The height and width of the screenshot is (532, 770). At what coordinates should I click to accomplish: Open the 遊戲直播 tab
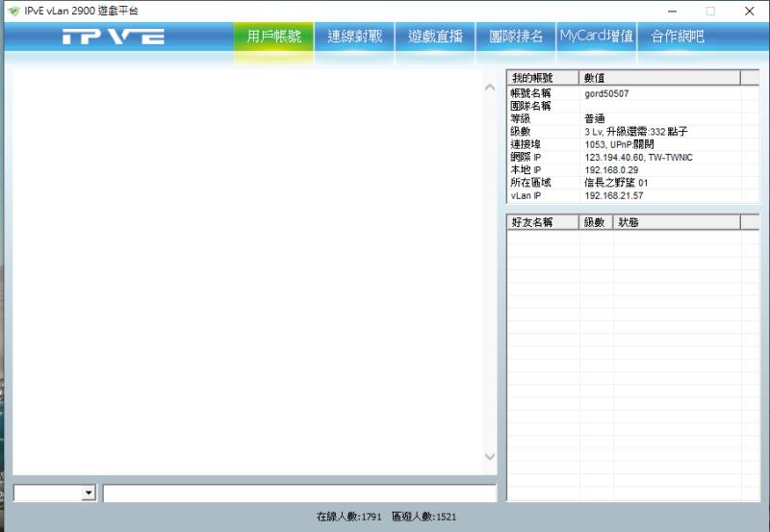tap(435, 37)
